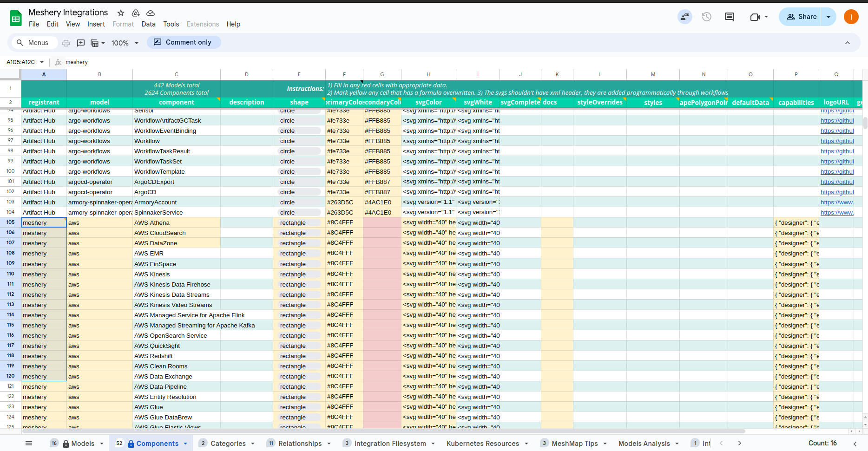Image resolution: width=868 pixels, height=451 pixels.
Task: Expand the Name box dropdown arrow
Action: click(42, 62)
